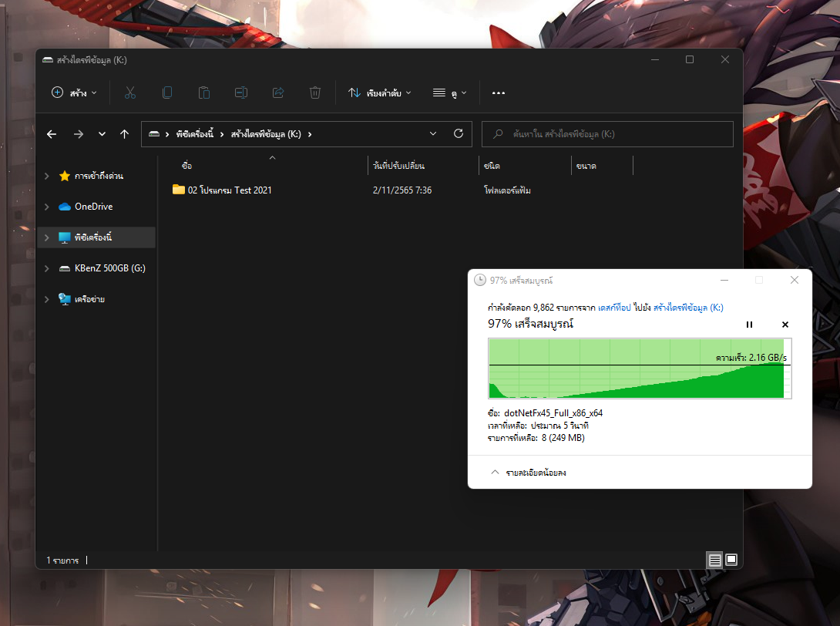Click the Delete trash icon
The height and width of the screenshot is (626, 840).
pos(315,93)
